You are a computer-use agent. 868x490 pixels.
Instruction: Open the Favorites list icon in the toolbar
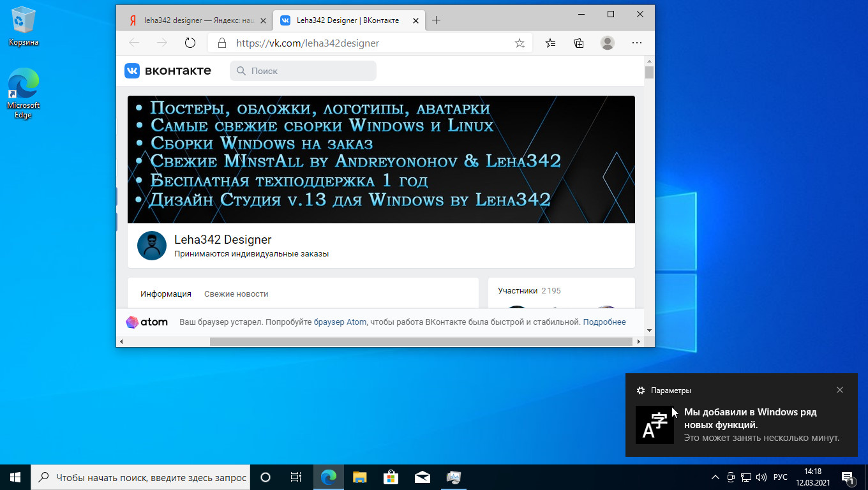550,43
